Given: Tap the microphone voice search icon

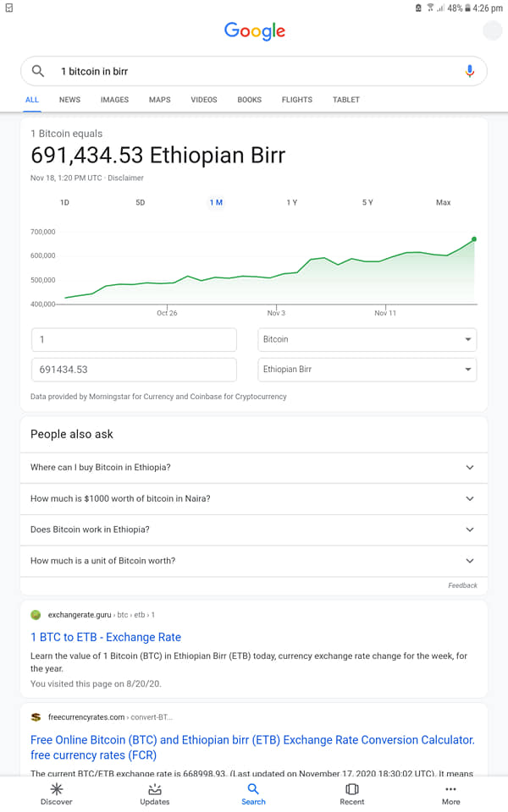Looking at the screenshot, I should click(x=470, y=71).
